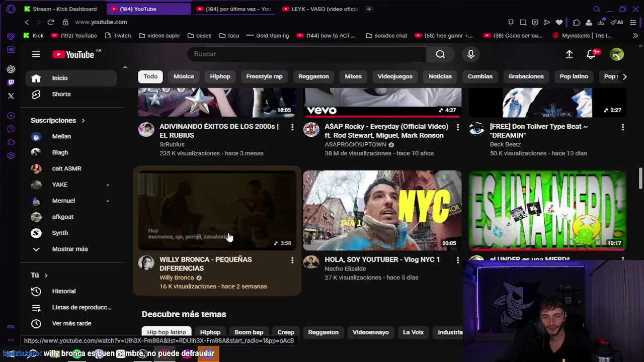Click the site padlock icon
Image resolution: width=644 pixels, height=362 pixels.
tap(65, 22)
